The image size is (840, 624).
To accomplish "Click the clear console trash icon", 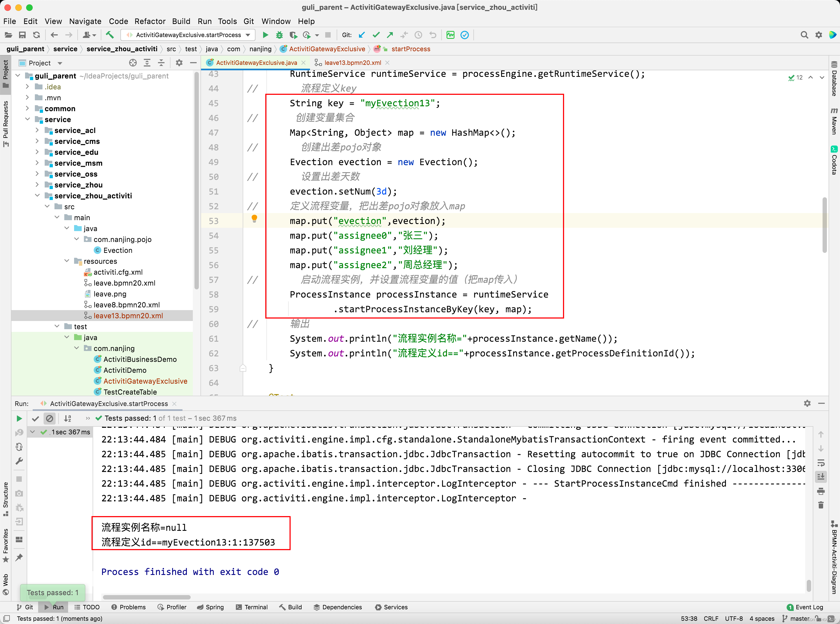I will pyautogui.click(x=821, y=505).
